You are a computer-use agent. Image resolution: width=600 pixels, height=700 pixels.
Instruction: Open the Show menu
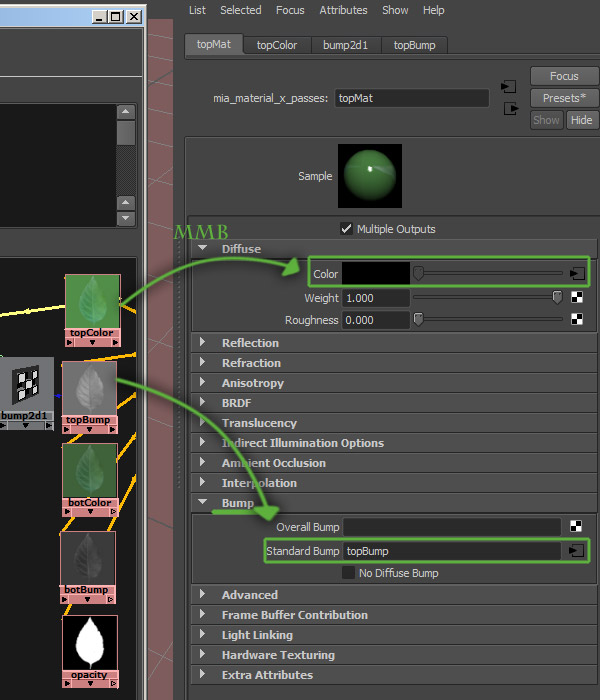[x=395, y=10]
